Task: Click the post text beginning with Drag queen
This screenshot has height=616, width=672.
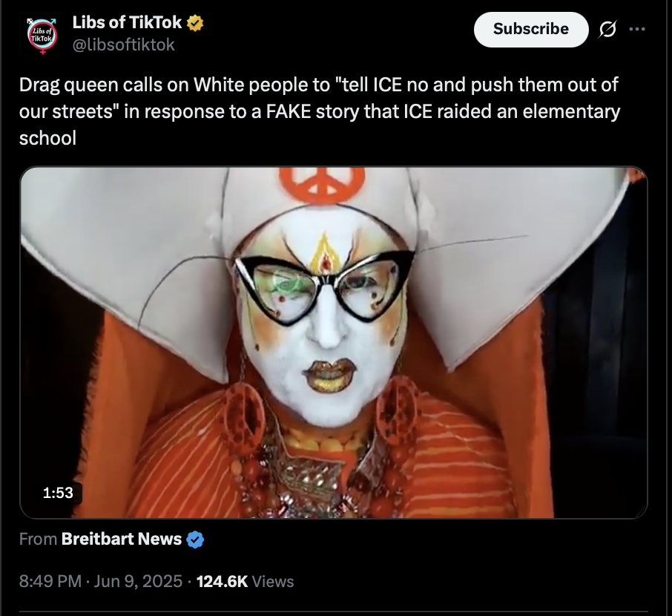Action: 319,111
